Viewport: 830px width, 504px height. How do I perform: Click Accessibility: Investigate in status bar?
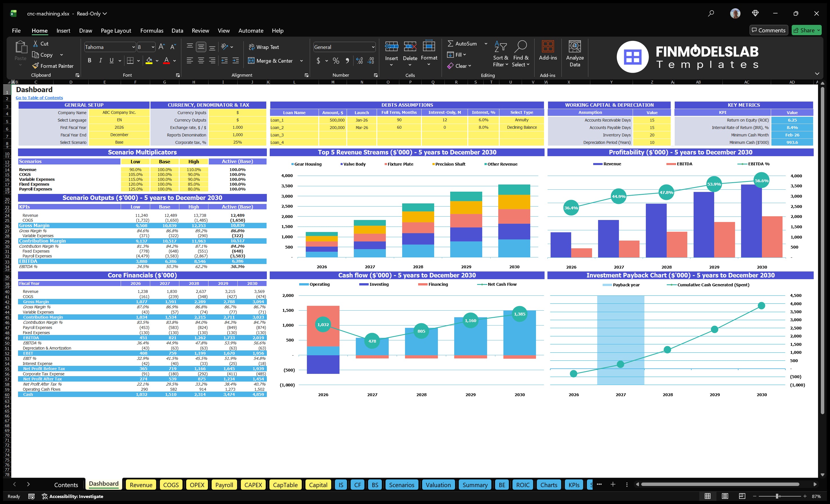pyautogui.click(x=72, y=496)
